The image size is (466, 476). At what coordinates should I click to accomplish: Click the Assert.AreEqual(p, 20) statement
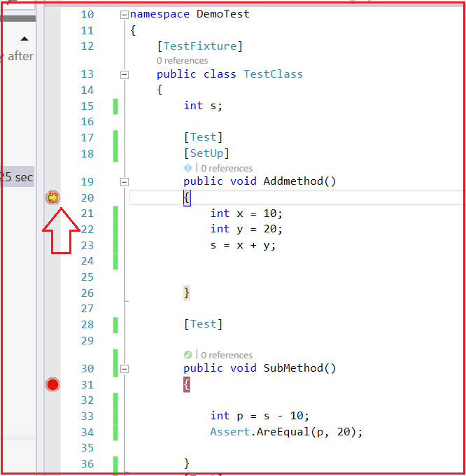pyautogui.click(x=286, y=432)
